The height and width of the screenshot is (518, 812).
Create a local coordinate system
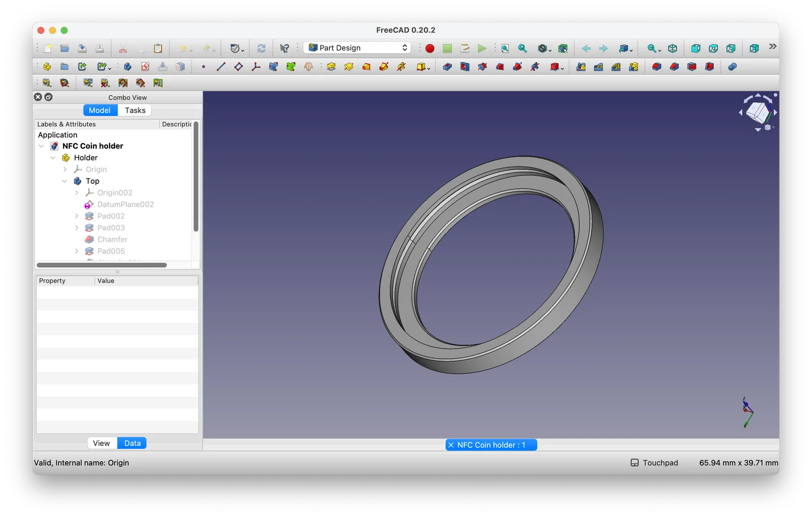point(256,67)
